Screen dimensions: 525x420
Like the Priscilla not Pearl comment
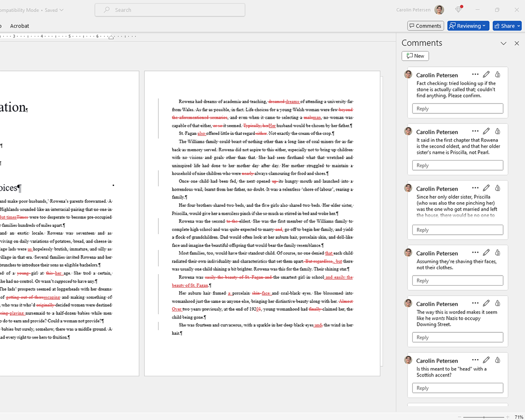(x=498, y=131)
